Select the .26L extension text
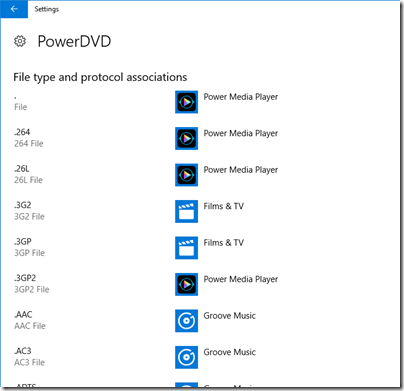The width and height of the screenshot is (404, 391). [x=22, y=169]
